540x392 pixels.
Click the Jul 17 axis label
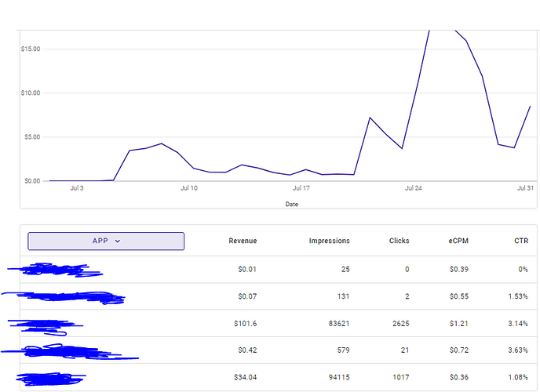pos(301,188)
